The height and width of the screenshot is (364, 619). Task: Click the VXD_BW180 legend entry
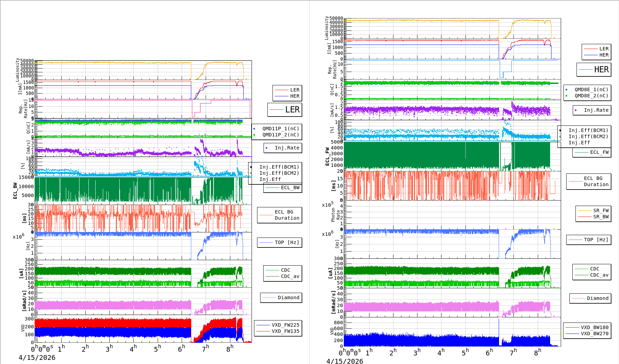594,328
